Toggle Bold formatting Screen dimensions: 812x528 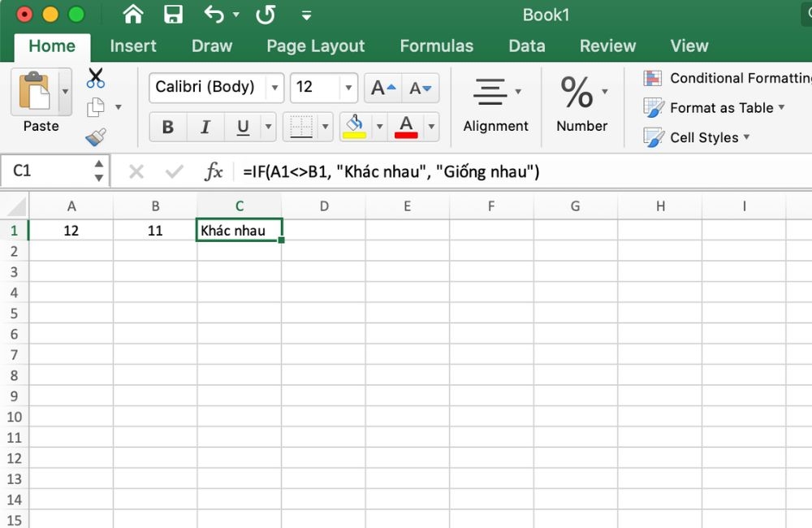pyautogui.click(x=168, y=127)
